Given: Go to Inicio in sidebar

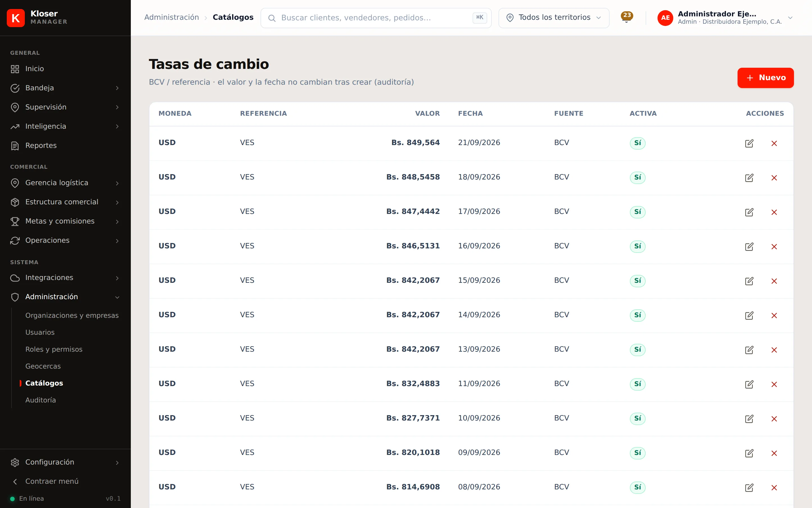Looking at the screenshot, I should tap(65, 69).
